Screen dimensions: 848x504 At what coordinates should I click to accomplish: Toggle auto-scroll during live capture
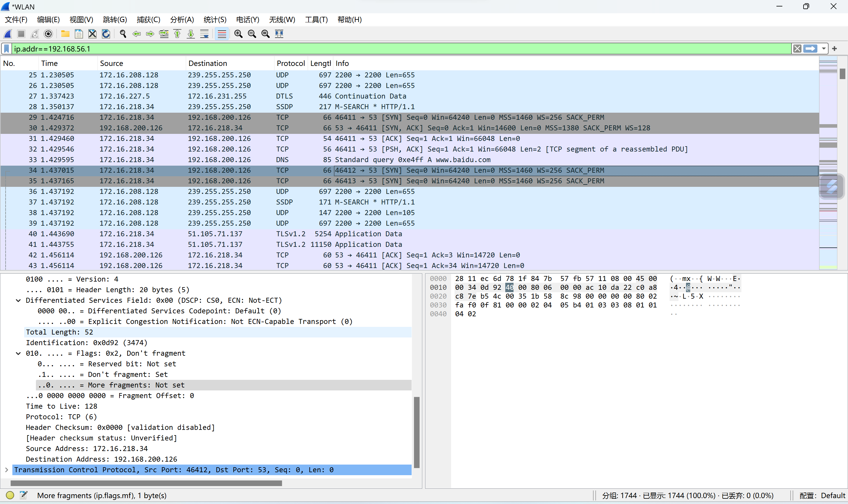click(204, 34)
